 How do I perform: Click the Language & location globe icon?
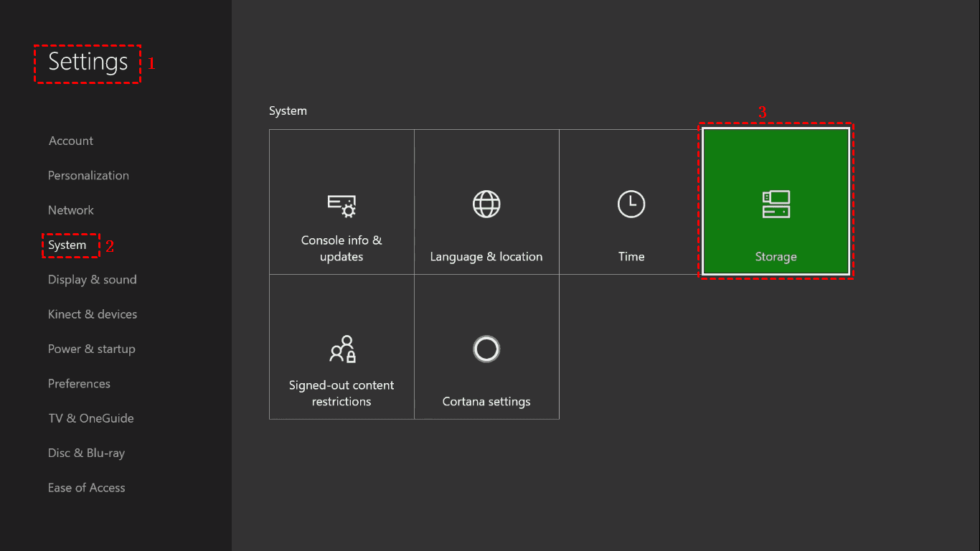[486, 204]
